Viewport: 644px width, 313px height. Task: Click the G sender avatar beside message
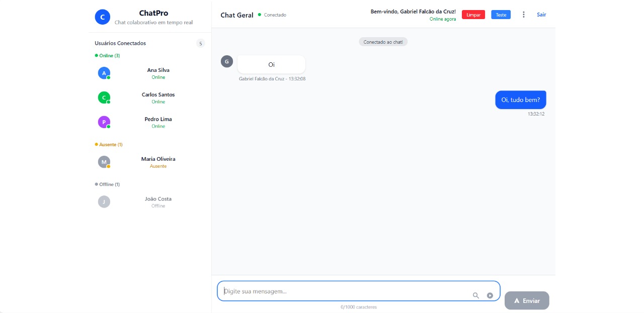tap(227, 61)
